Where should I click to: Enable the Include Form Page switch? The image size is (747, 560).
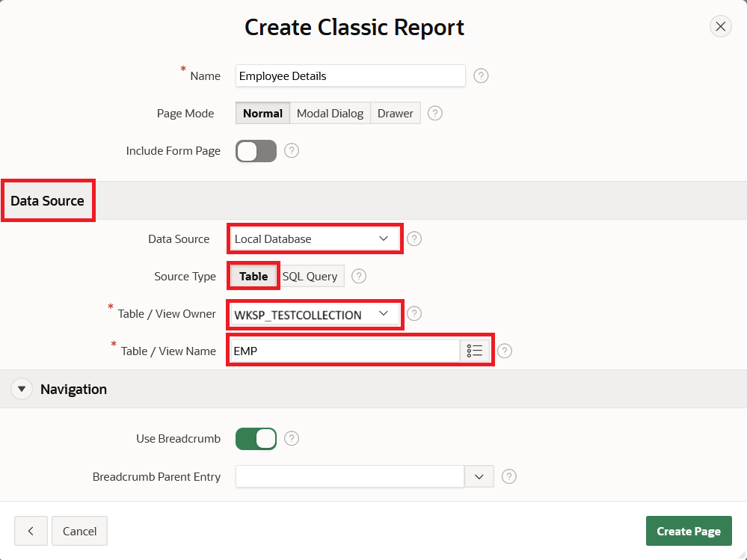256,151
